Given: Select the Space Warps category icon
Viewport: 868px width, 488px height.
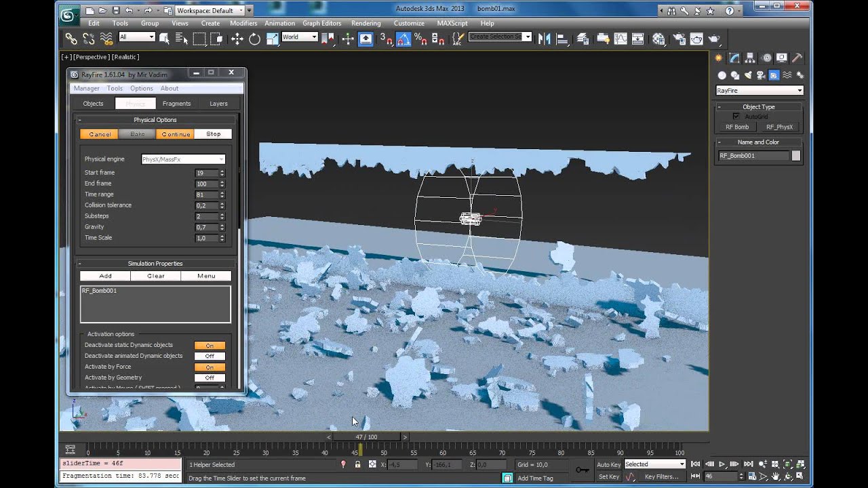Looking at the screenshot, I should tap(787, 75).
